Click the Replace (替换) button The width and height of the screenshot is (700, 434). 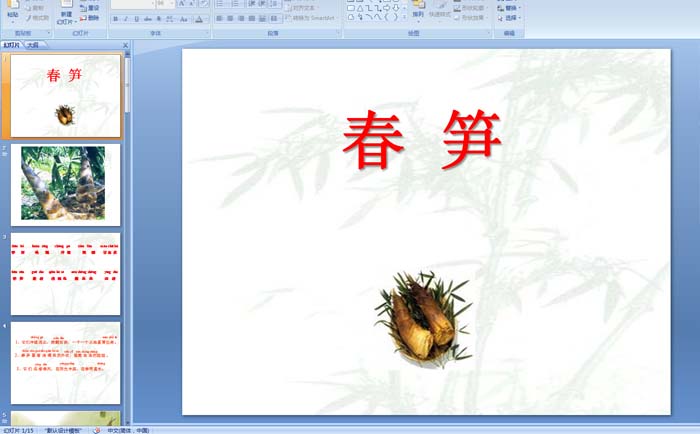(x=509, y=8)
